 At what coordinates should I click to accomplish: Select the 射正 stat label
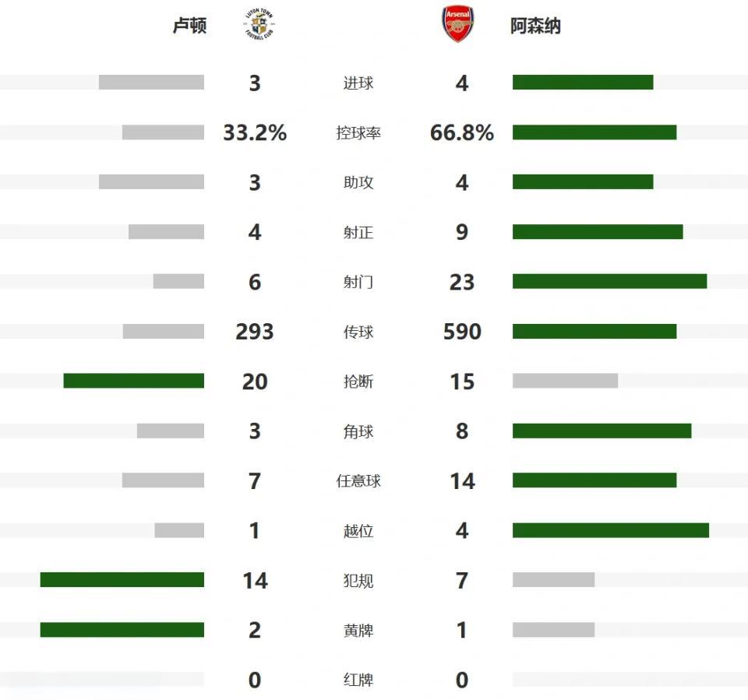click(x=358, y=232)
